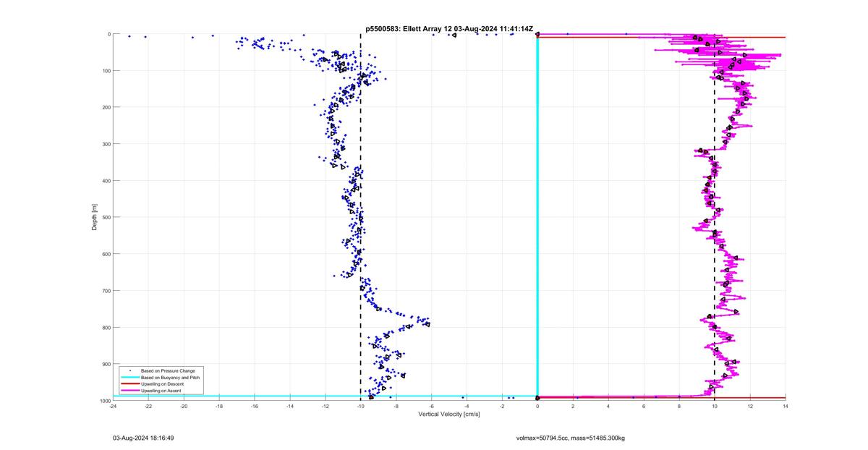Click velocity axis tick label '6'
Viewport: 868px width, 450px height.
(644, 407)
